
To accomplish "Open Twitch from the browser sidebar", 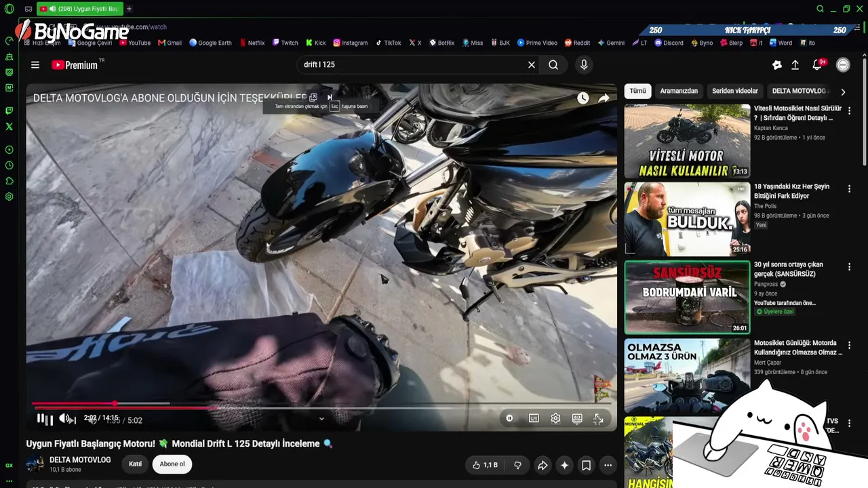I will [9, 110].
